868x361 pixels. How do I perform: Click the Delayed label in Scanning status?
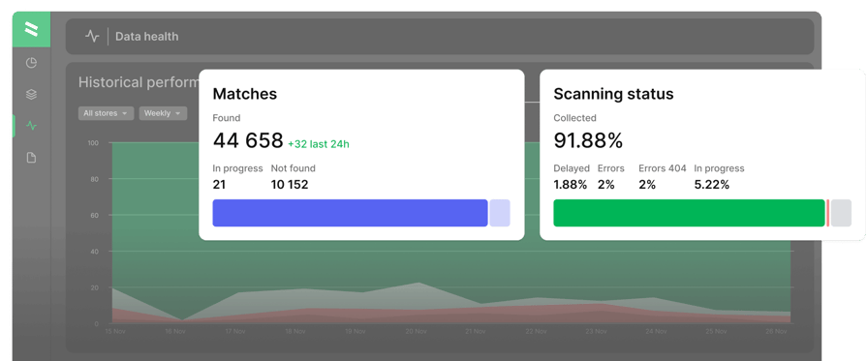(572, 168)
